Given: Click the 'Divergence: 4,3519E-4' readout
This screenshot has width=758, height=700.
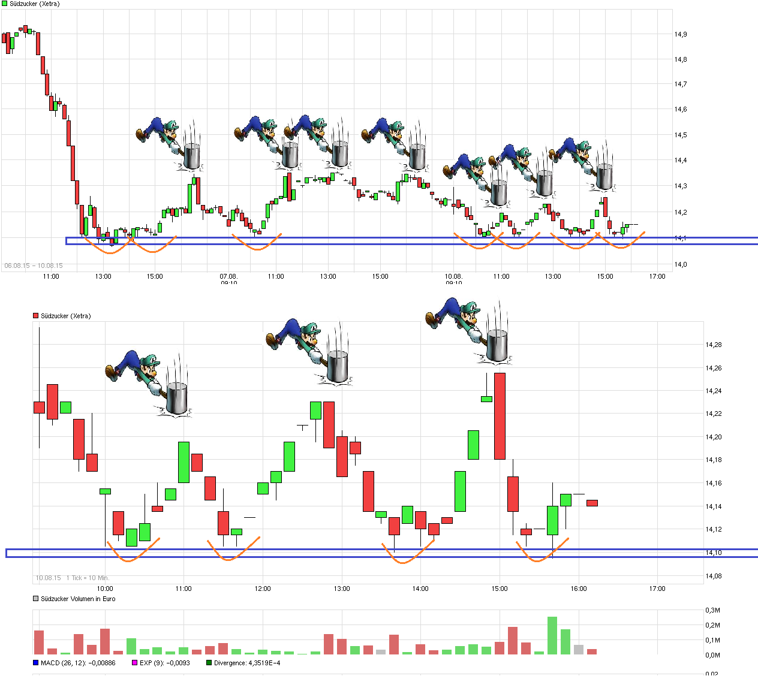Looking at the screenshot, I should click(247, 663).
